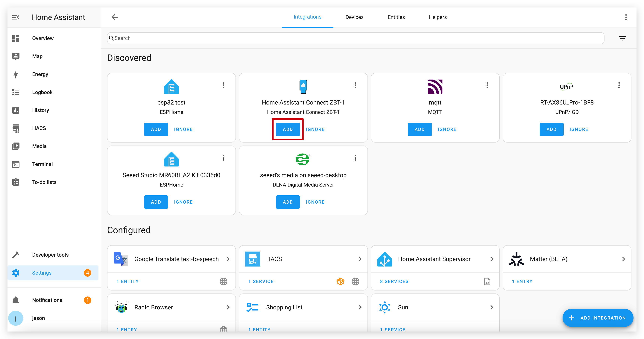
Task: Expand the Shopping List chevron
Action: click(x=360, y=307)
